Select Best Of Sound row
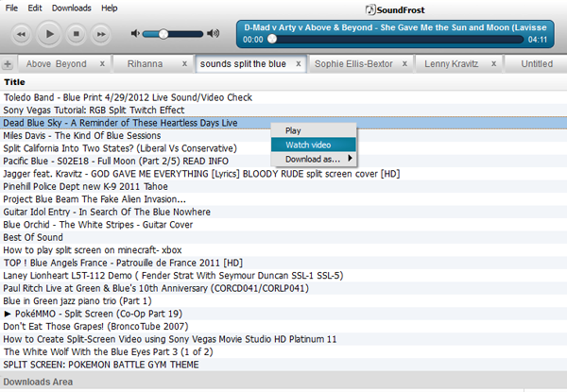 click(283, 237)
